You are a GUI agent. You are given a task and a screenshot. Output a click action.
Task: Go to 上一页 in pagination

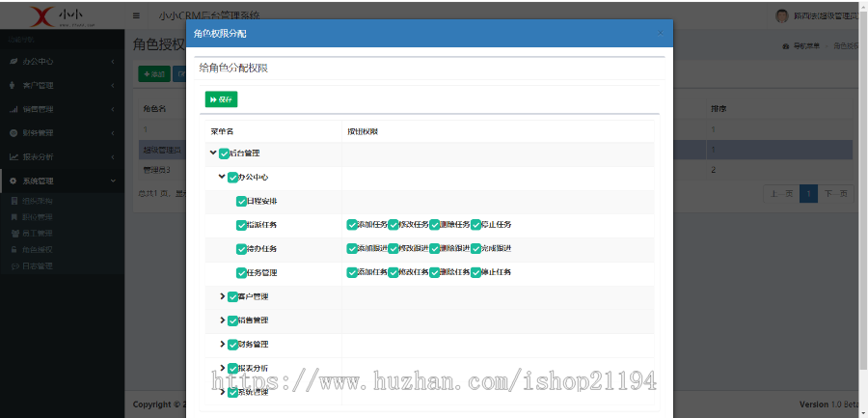781,193
